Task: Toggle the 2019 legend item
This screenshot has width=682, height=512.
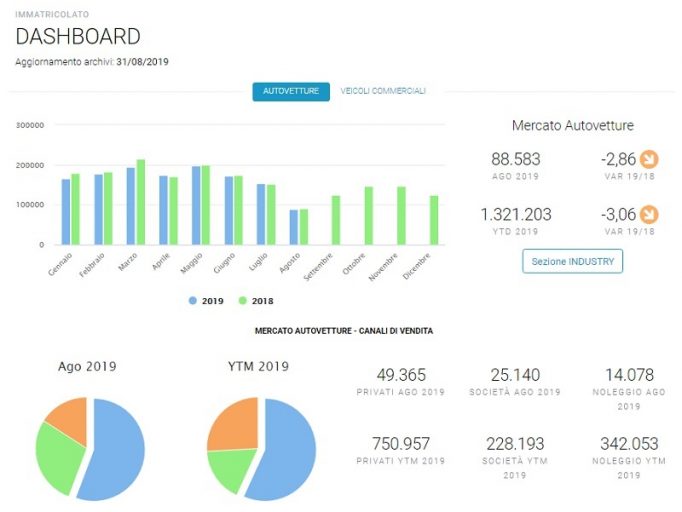Action: 206,301
